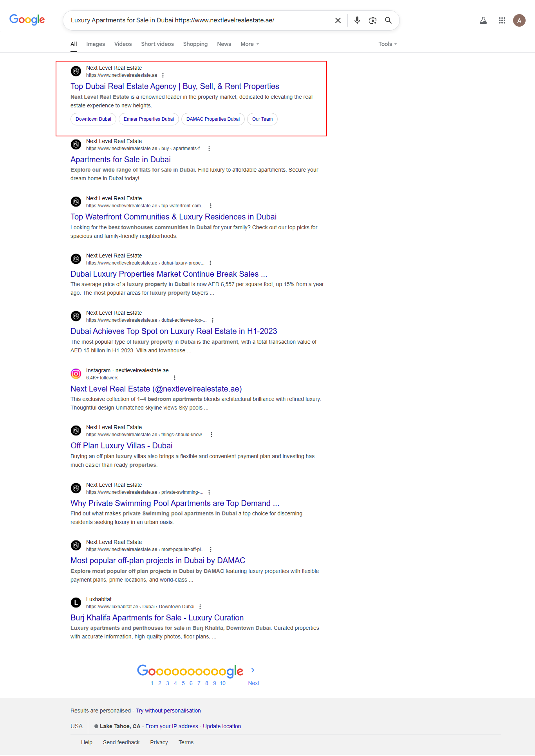Open Search Labs flask icon
This screenshot has height=756, width=535.
click(483, 20)
